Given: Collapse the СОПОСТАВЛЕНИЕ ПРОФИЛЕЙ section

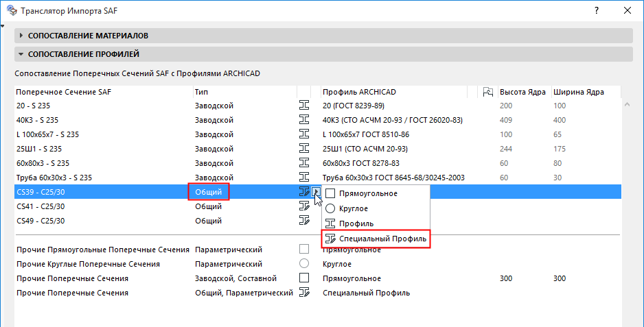Looking at the screenshot, I should 323,54.
